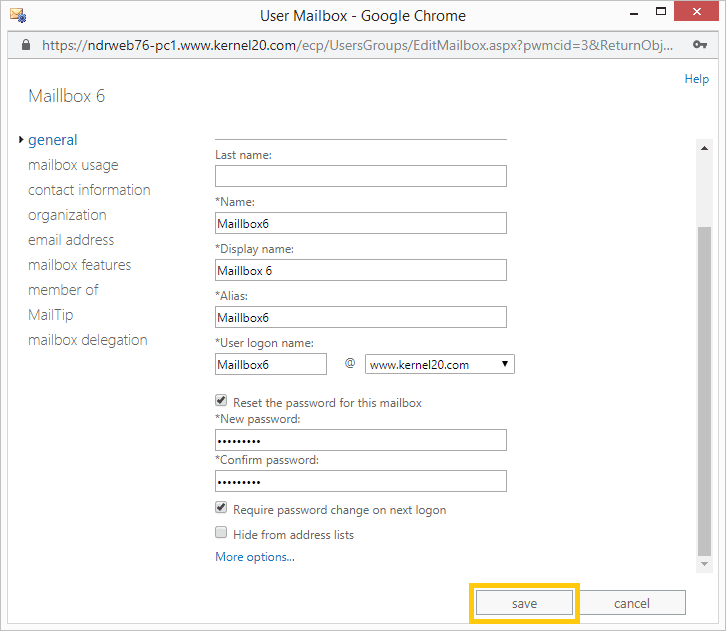Click the URL in the address bar

pos(357,45)
